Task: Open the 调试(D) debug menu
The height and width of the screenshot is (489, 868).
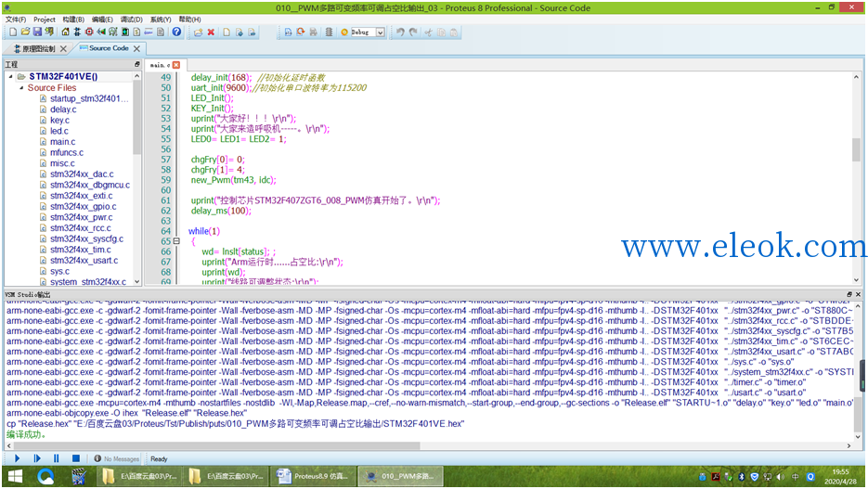Action: click(132, 19)
